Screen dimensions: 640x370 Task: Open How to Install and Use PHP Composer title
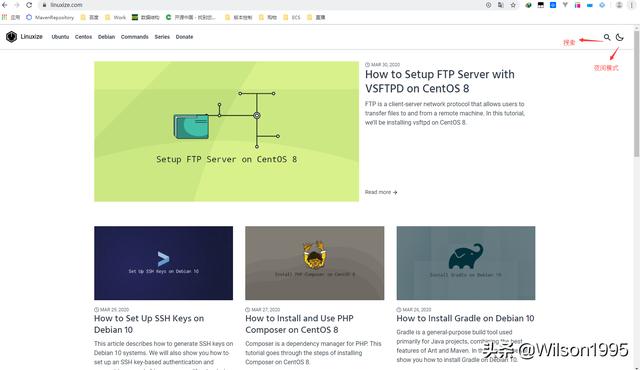point(300,324)
